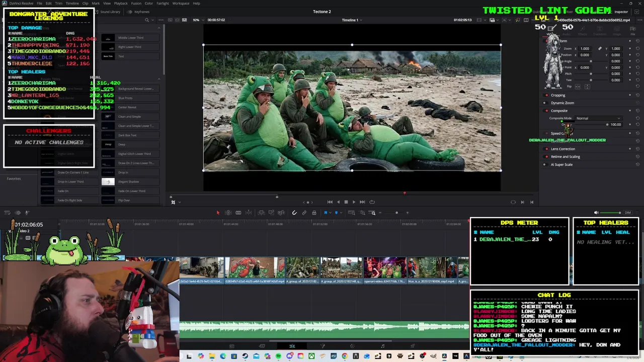Toggle the Loop playback button

[372, 202]
